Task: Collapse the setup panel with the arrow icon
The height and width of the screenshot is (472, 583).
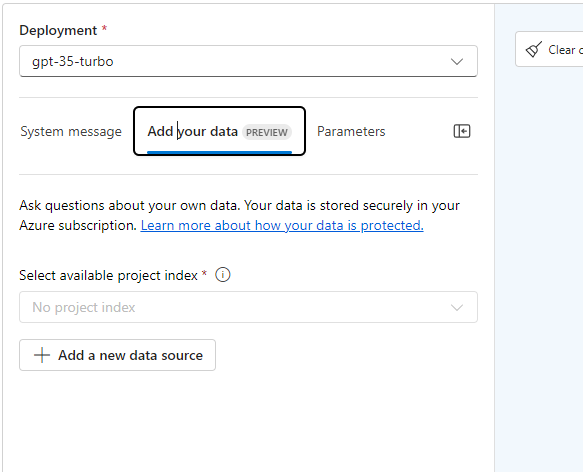Action: pos(462,131)
